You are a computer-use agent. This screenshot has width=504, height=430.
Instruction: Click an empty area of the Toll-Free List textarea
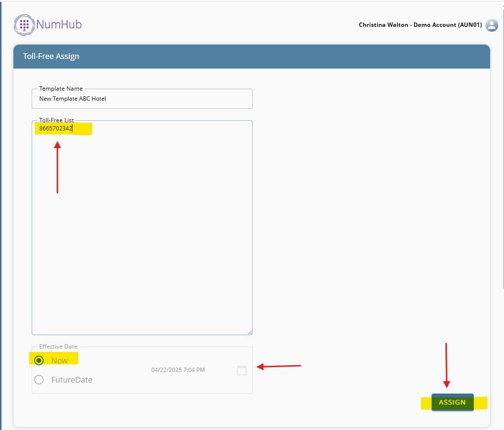point(142,230)
